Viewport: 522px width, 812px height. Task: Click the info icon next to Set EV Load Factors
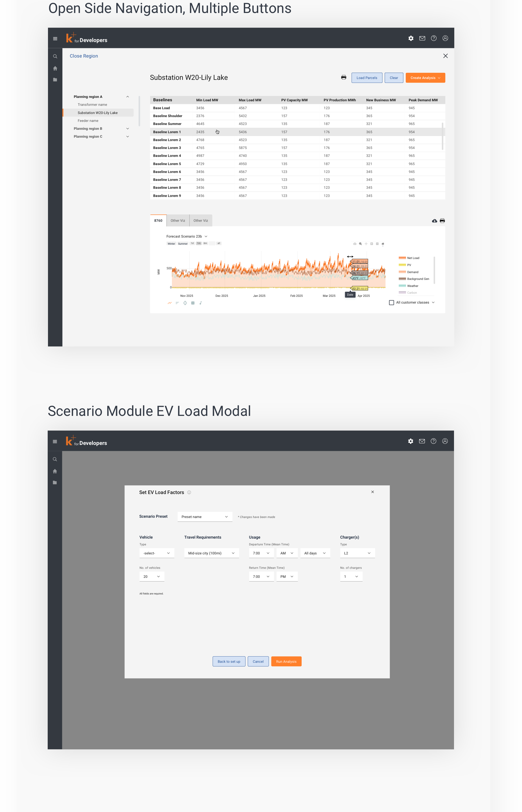click(189, 492)
